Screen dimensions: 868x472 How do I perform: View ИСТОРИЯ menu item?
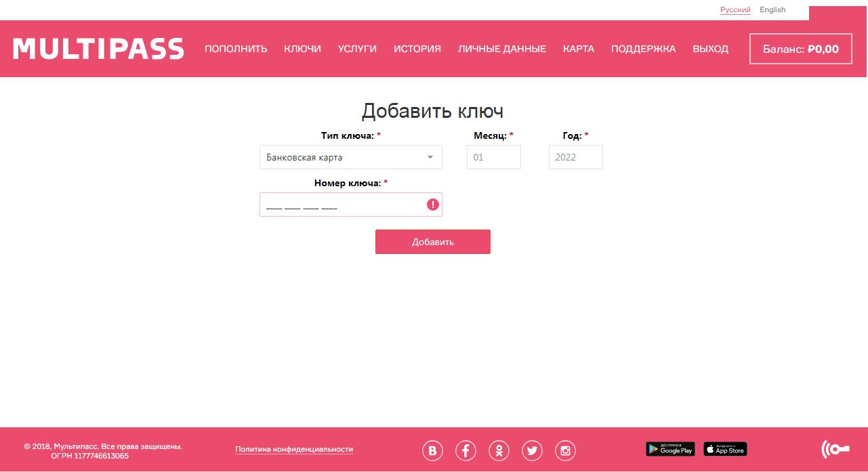click(x=417, y=49)
